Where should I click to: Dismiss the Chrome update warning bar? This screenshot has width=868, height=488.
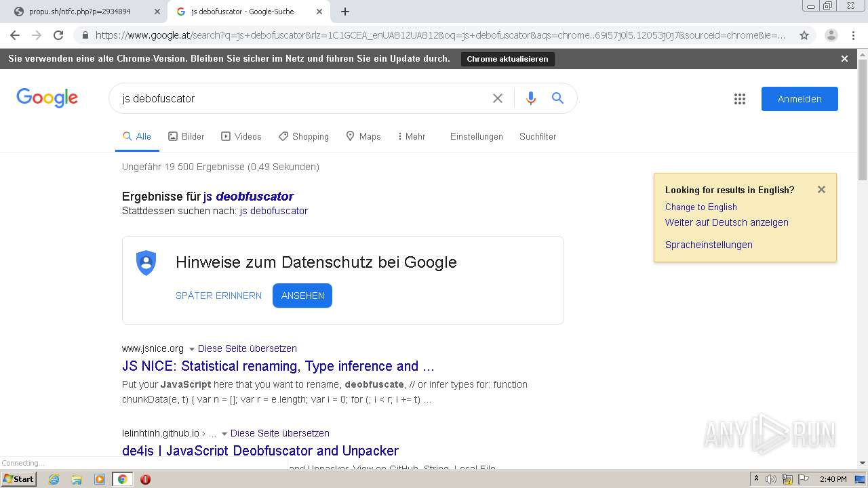click(x=844, y=59)
